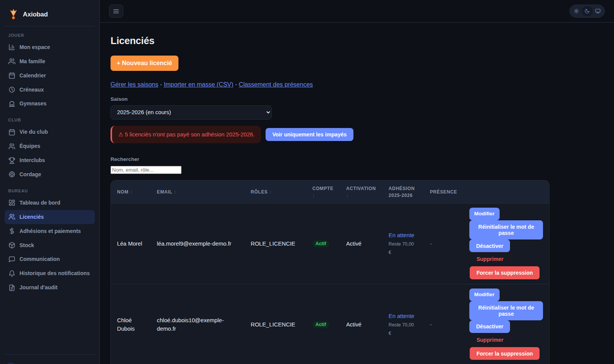This screenshot has height=364, width=614.
Task: Click the Calendrier calendar icon
Action: tap(12, 75)
